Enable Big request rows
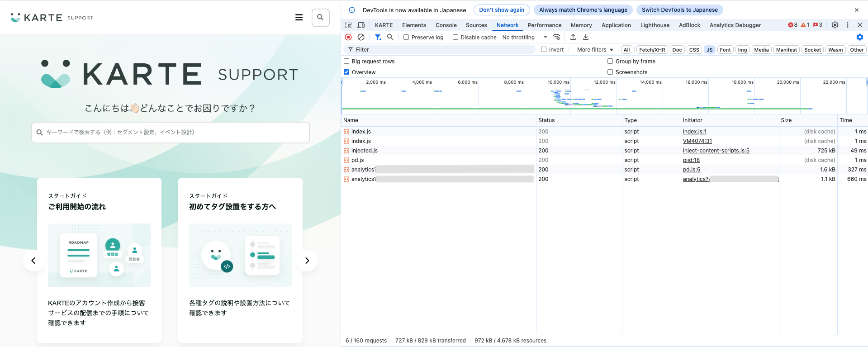Viewport: 868px width, 347px height. coord(346,62)
